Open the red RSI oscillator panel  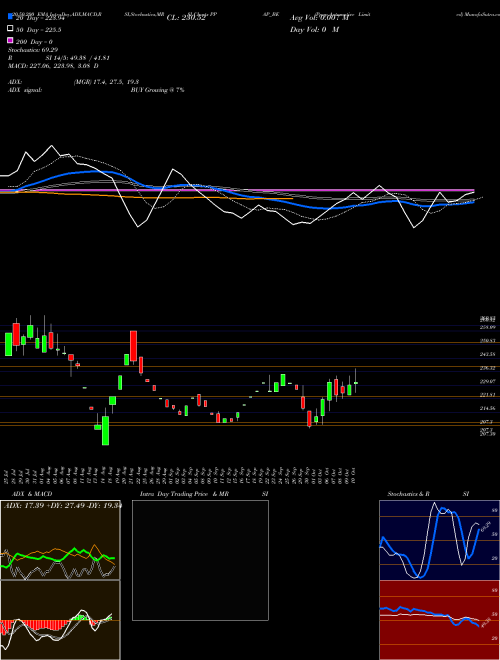(439, 620)
